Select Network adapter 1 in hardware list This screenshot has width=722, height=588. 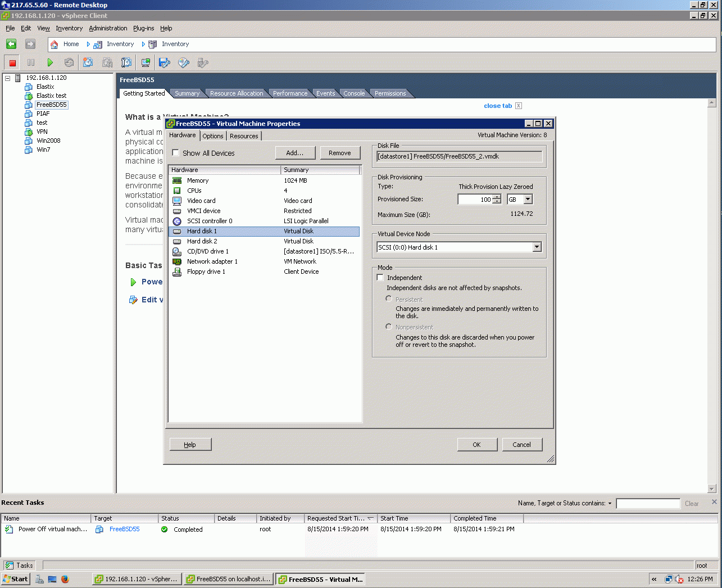264,261
